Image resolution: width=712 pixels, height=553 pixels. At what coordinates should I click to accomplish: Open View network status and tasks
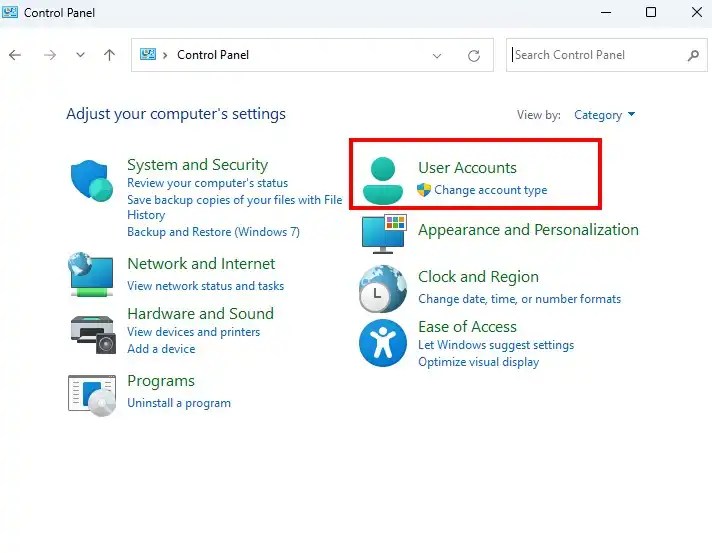[205, 286]
